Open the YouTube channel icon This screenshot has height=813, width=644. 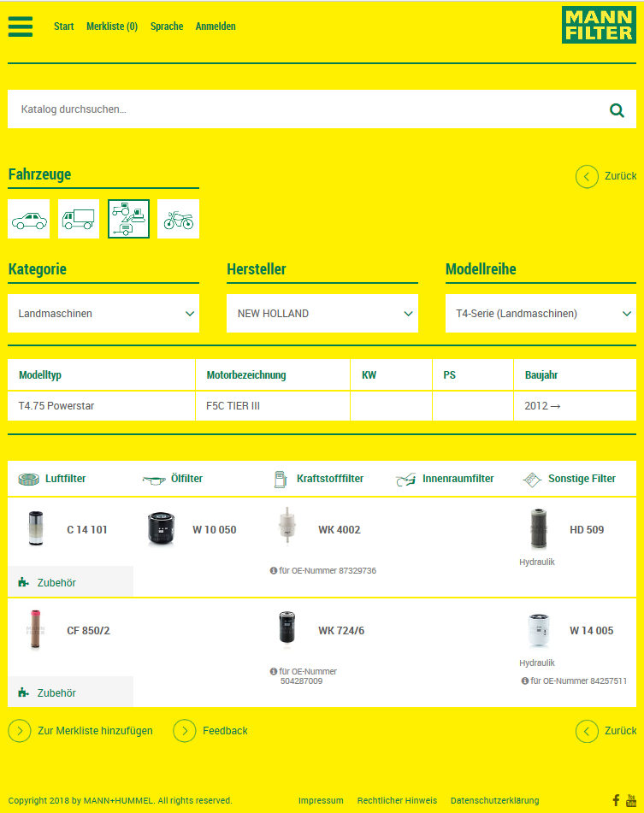(631, 801)
